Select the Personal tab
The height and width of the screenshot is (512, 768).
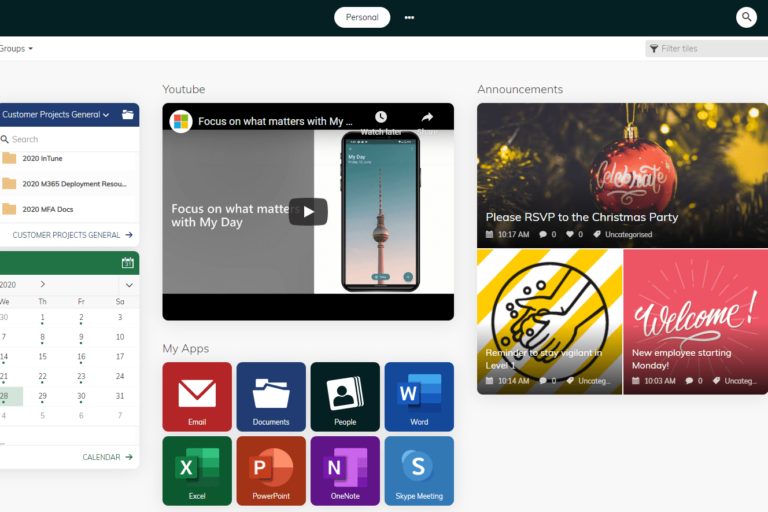pos(362,17)
